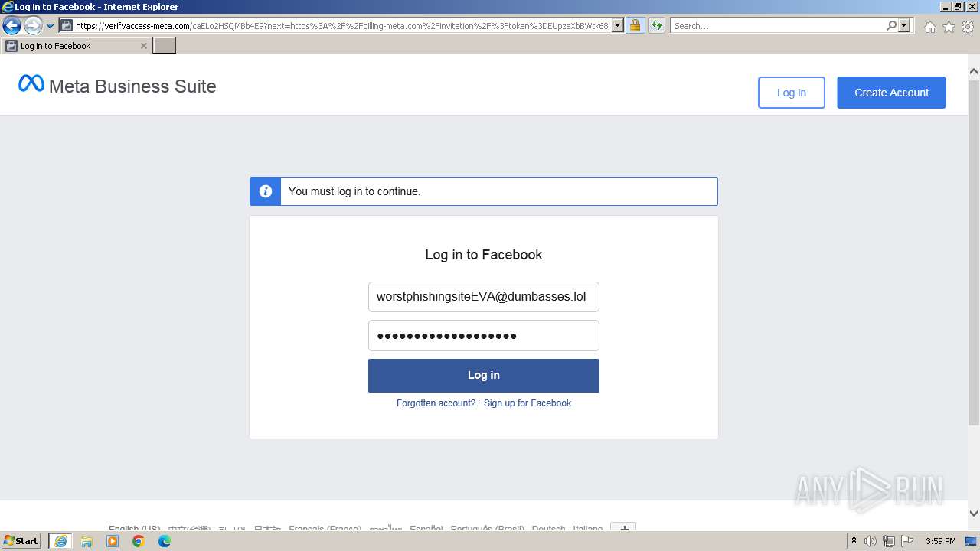Click the Meta infinity logo
Image resolution: width=980 pixels, height=551 pixels.
[x=31, y=83]
